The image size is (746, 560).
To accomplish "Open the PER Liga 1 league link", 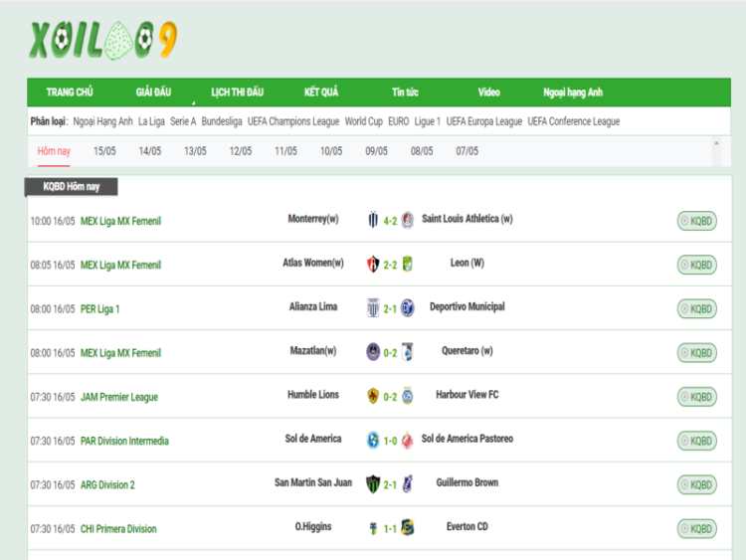I will [x=99, y=309].
